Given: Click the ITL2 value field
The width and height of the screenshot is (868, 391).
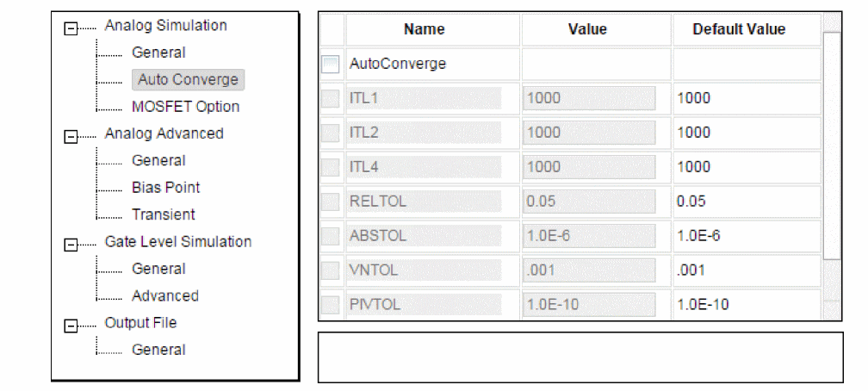Looking at the screenshot, I should (x=589, y=133).
